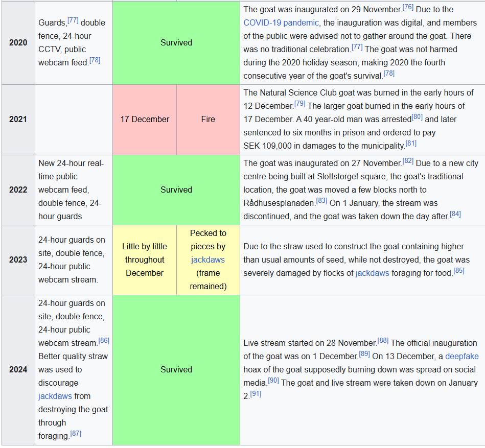This screenshot has width=485, height=448.
Task: Select the 2024 year cell
Action: click(x=18, y=370)
